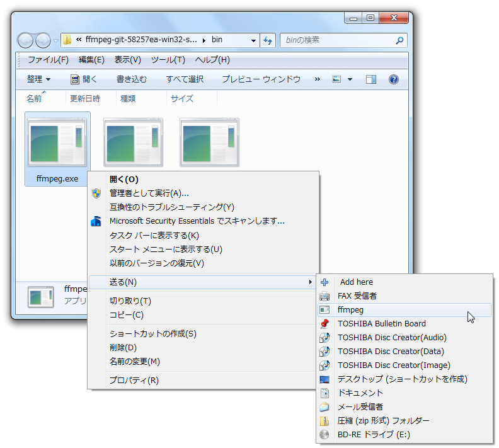Expand the 送る(N) submenu arrow
The image size is (499, 448).
310,282
